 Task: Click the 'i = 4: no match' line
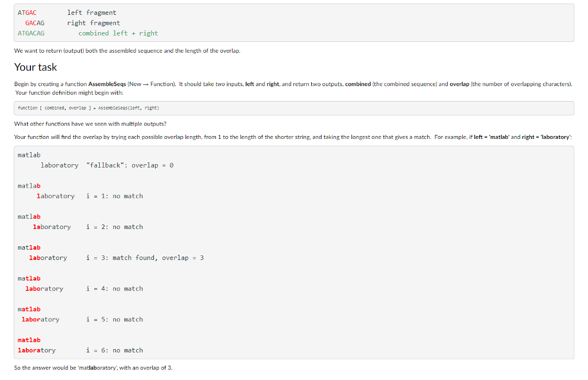(114, 289)
